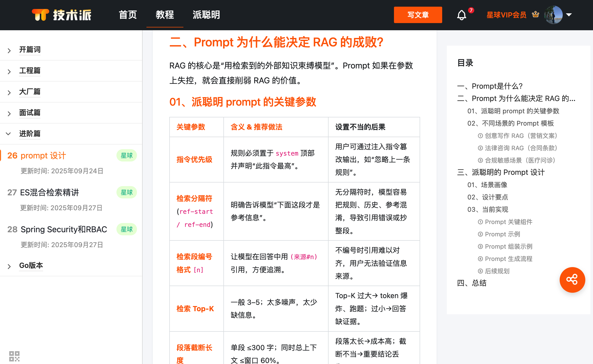
Task: Jump to 三、派聪明的 Prompt 设计 in 目录
Action: click(501, 172)
